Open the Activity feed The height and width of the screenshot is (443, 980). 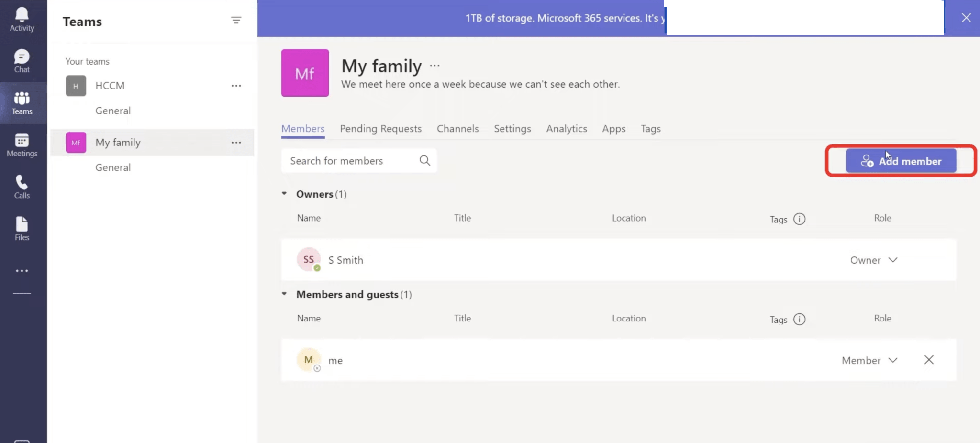22,19
